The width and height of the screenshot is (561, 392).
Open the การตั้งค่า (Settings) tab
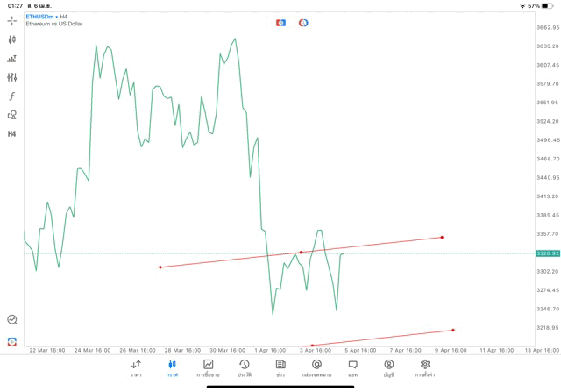[425, 368]
